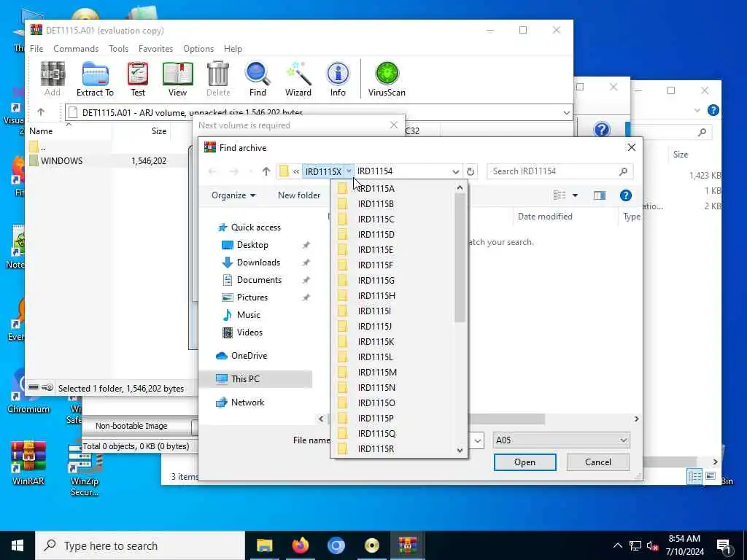747x560 pixels.
Task: Select Network in navigation pane
Action: coord(247,402)
